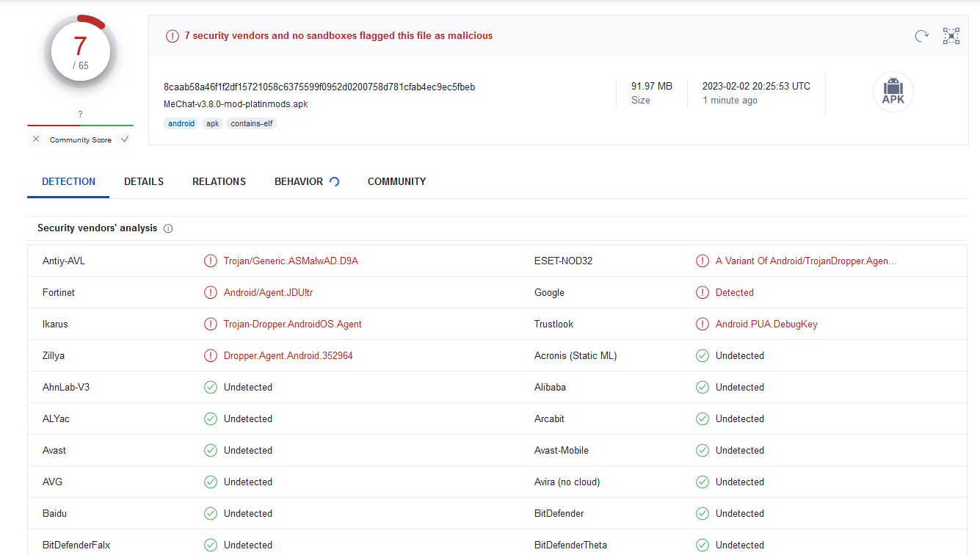Image resolution: width=980 pixels, height=555 pixels.
Task: Click the red alert icon in the malicious banner
Action: pyautogui.click(x=172, y=36)
